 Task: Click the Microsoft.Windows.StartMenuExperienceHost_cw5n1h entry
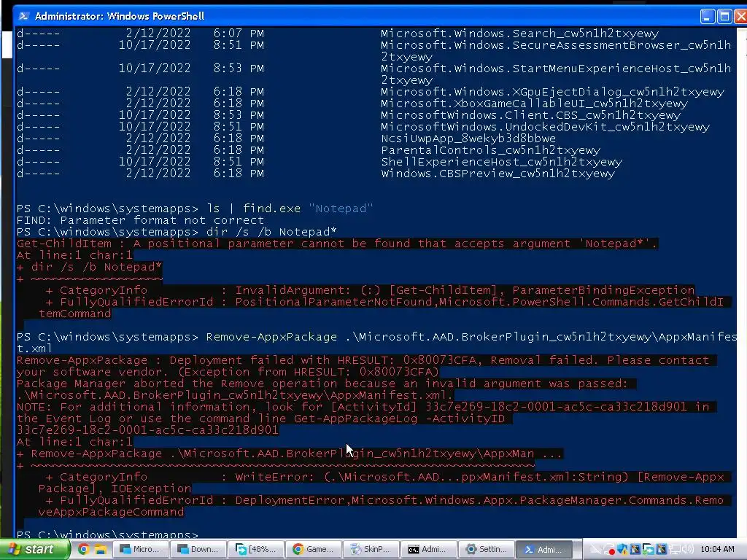tap(556, 69)
